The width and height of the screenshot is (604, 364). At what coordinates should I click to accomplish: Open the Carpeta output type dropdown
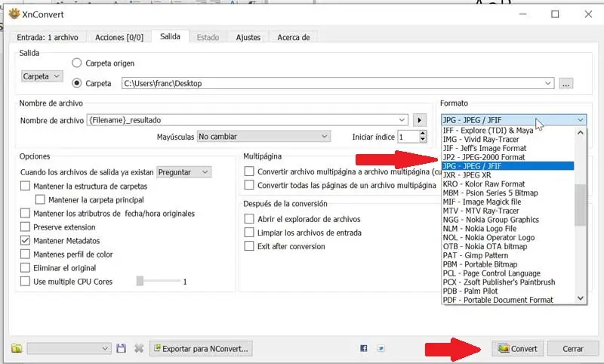coord(42,76)
